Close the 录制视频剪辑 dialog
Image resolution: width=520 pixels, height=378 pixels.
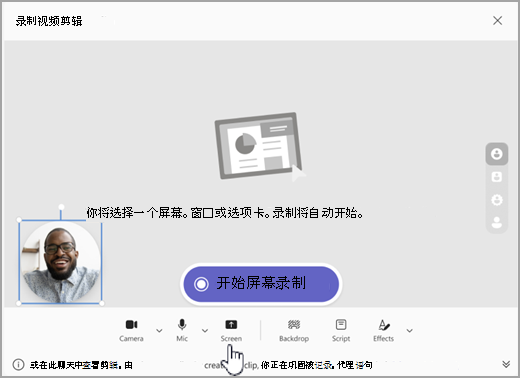click(x=497, y=21)
